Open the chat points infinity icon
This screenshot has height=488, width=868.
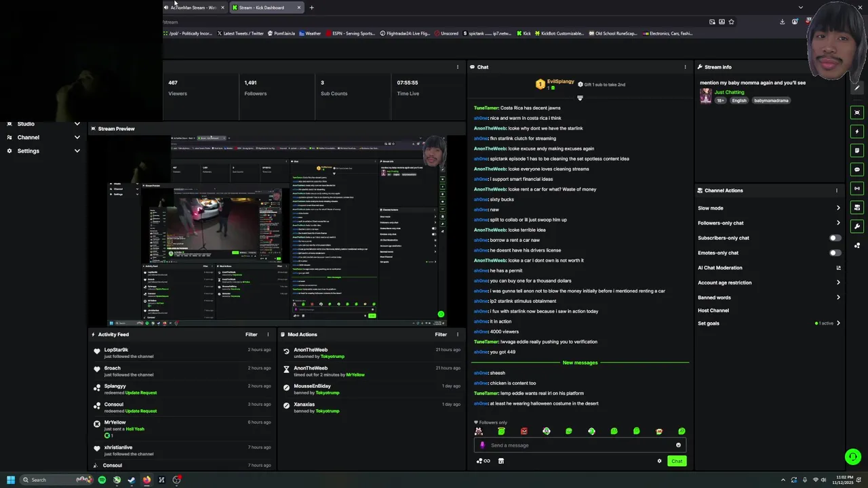pos(483,461)
